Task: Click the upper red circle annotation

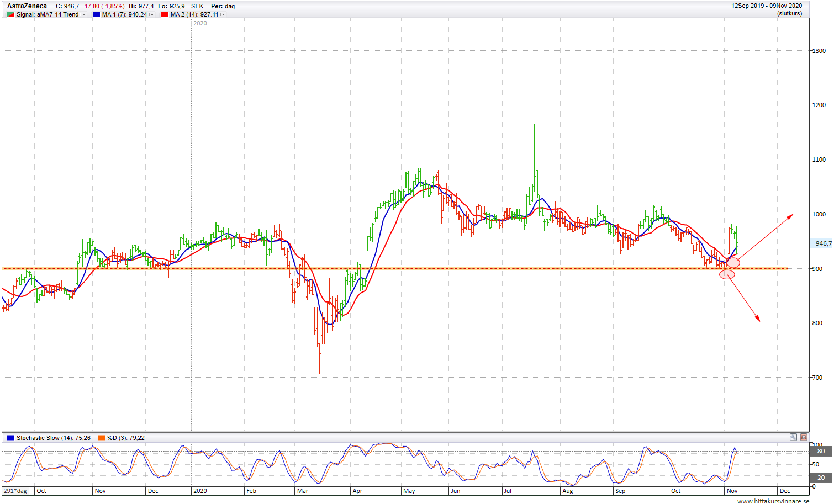Action: (733, 263)
